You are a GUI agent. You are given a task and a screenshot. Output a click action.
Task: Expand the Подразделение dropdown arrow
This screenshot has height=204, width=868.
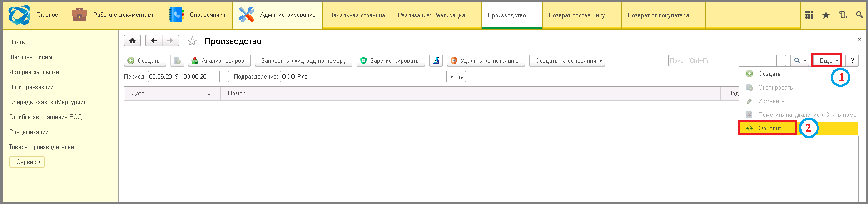pyautogui.click(x=451, y=77)
